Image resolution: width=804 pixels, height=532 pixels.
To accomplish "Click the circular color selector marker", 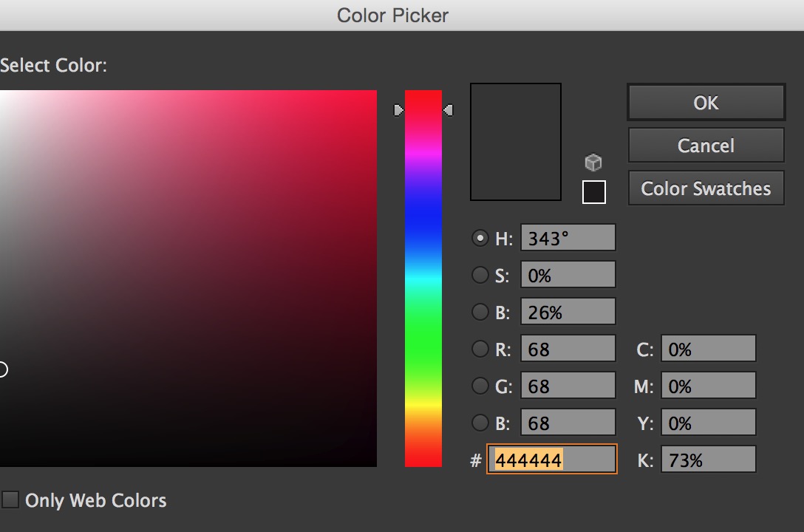I will (x=2, y=369).
